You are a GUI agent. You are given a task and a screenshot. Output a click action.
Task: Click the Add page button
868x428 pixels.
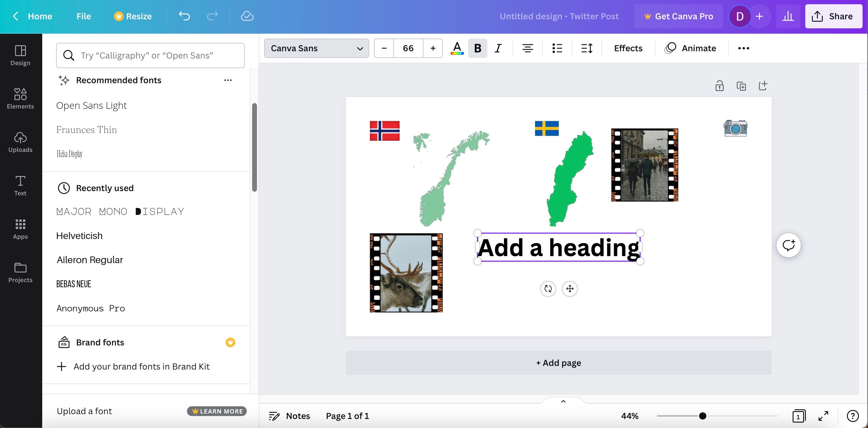point(558,363)
